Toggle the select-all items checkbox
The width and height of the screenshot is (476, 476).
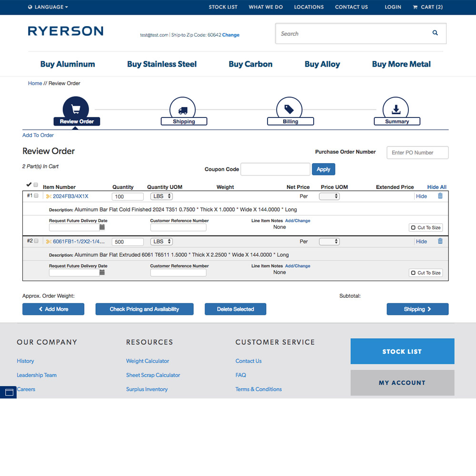[36, 185]
